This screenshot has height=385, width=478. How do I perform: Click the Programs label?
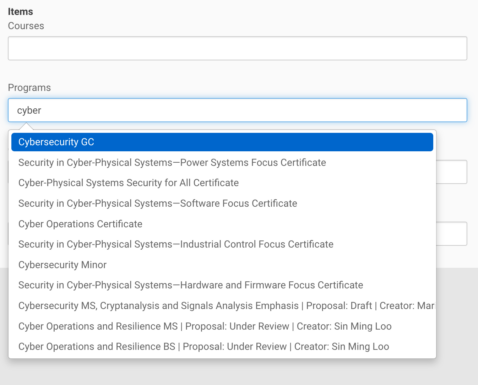(x=29, y=88)
